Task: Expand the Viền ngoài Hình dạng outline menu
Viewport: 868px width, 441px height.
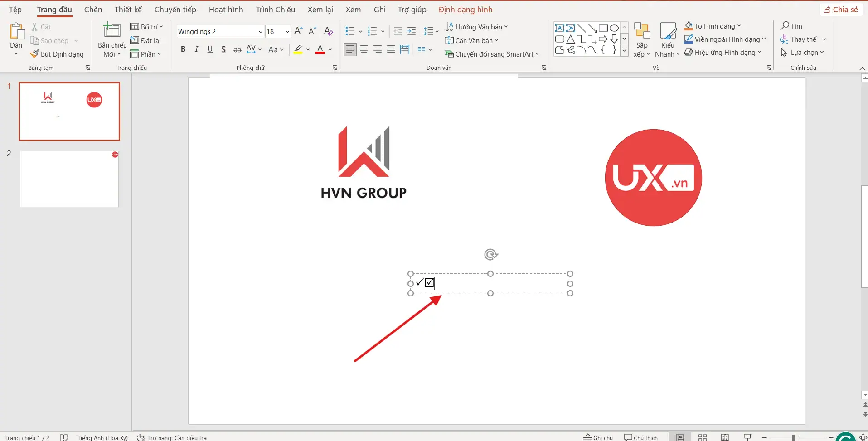Action: tap(725, 39)
